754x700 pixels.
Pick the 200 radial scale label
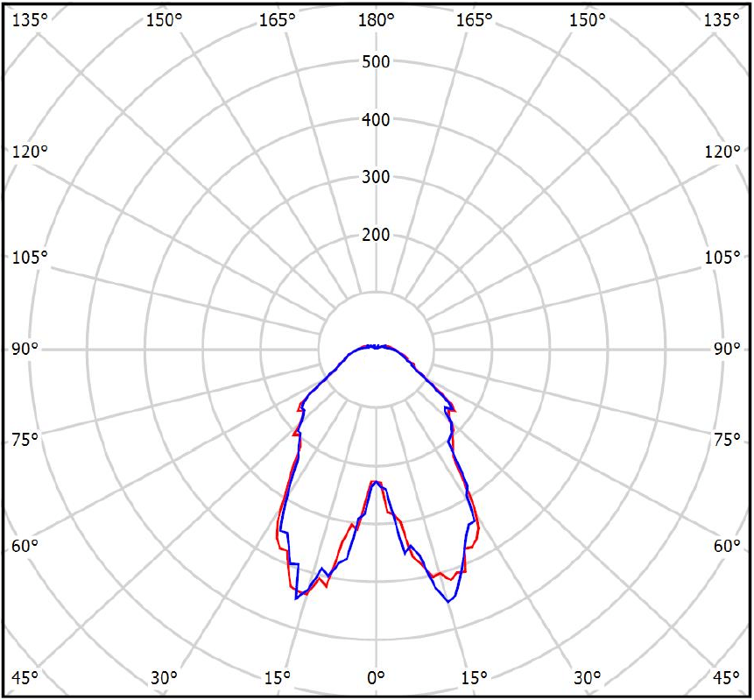(376, 236)
